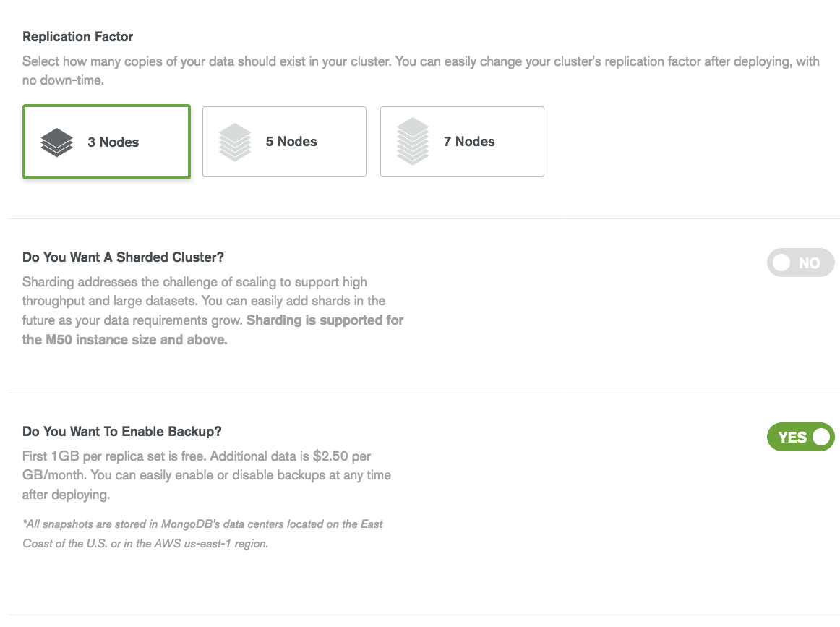
Task: Click the backup pricing description text
Action: pos(206,475)
